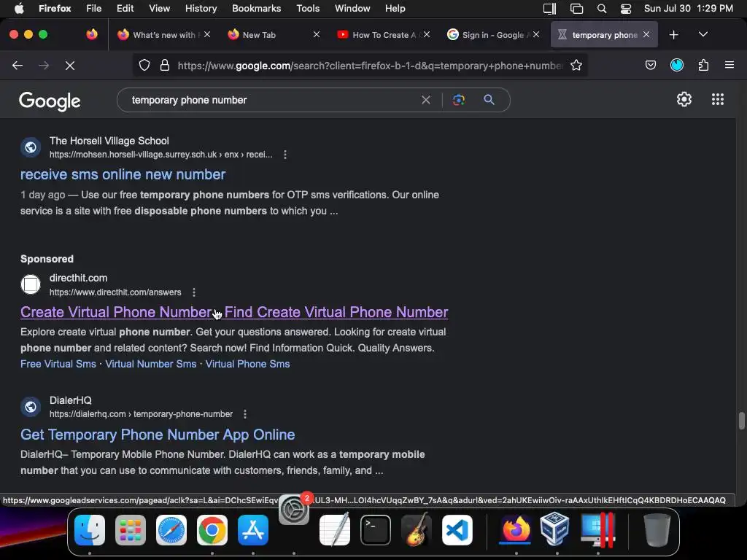Open TextEdit from the dock

[335, 530]
